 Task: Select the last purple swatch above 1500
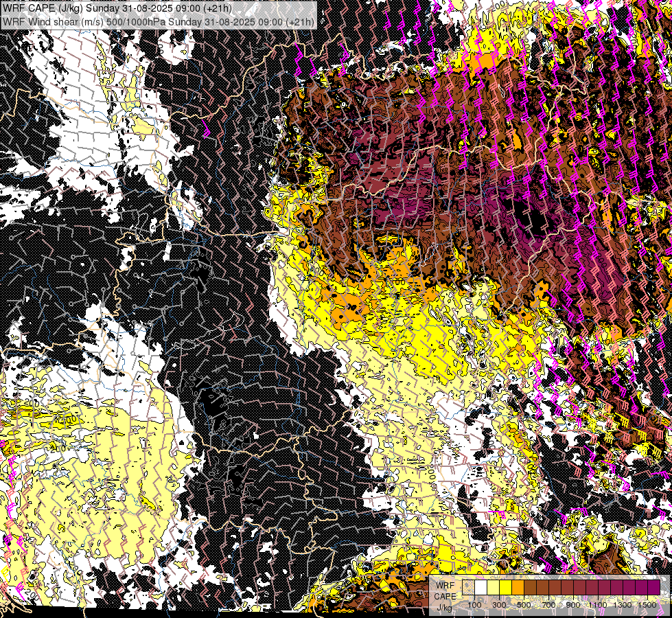click(x=653, y=587)
